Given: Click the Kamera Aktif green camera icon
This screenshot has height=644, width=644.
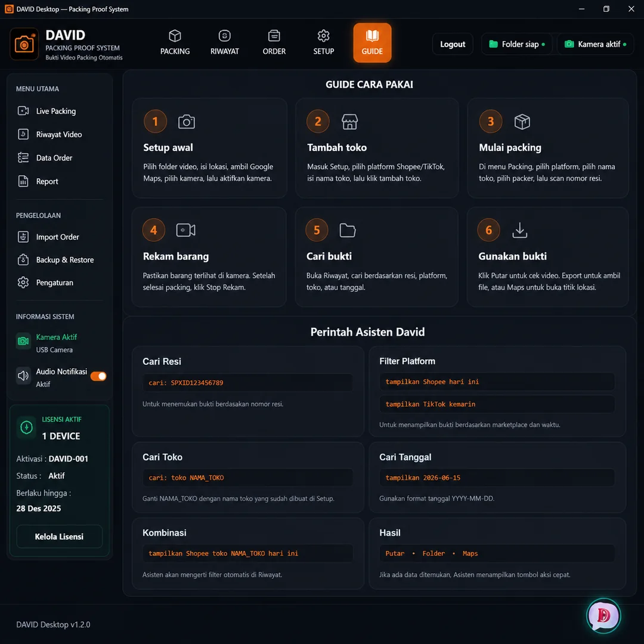Looking at the screenshot, I should point(23,341).
